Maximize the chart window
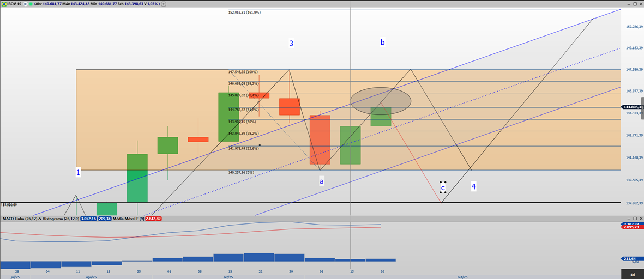This screenshot has height=279, width=644. point(634,4)
